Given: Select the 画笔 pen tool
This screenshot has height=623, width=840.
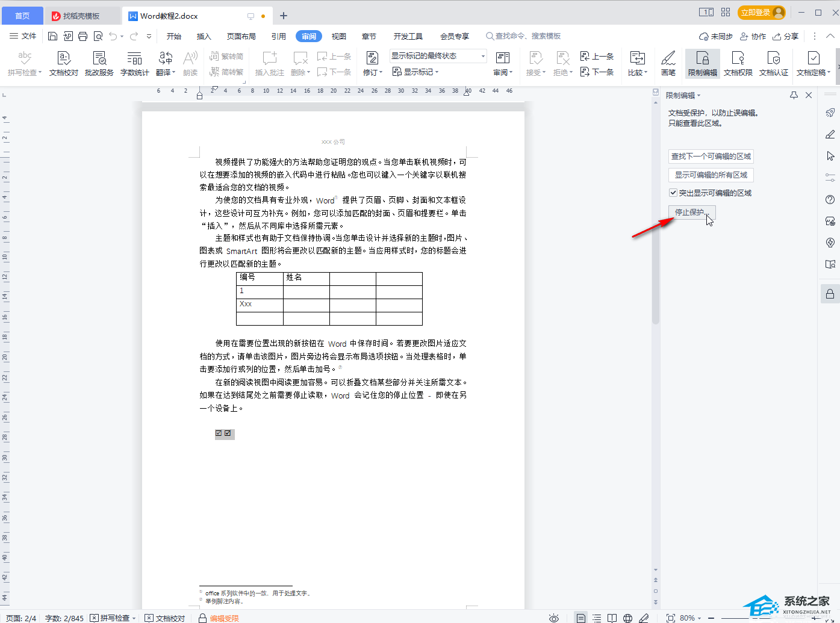Looking at the screenshot, I should click(668, 63).
